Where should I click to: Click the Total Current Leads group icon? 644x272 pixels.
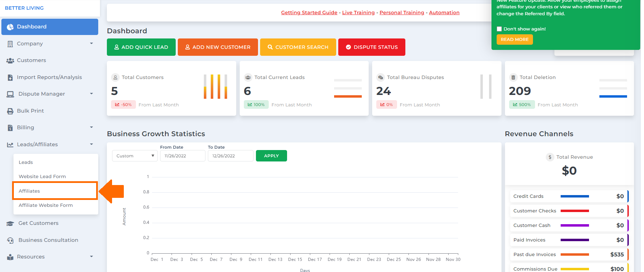248,78
